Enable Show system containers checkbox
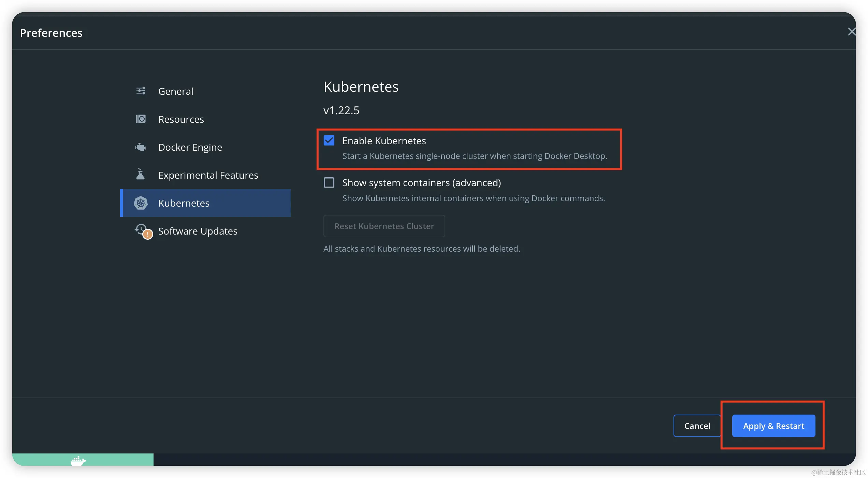The image size is (868, 478). [329, 183]
